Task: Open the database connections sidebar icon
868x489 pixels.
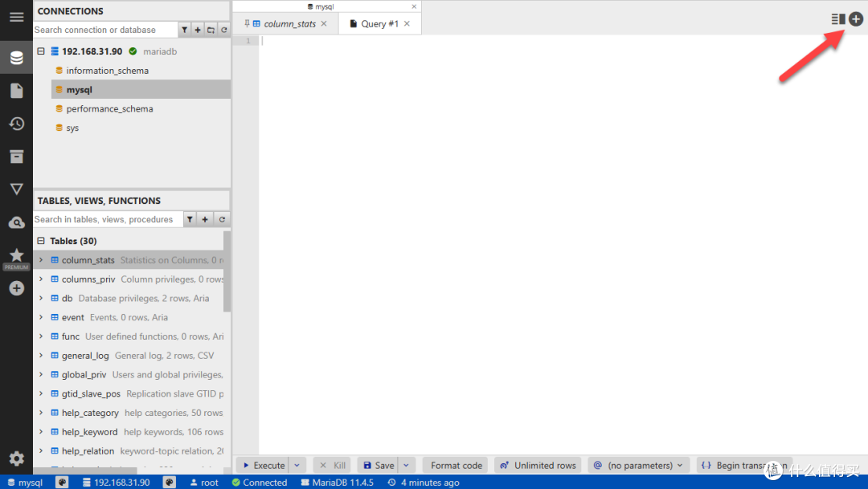Action: tap(17, 58)
